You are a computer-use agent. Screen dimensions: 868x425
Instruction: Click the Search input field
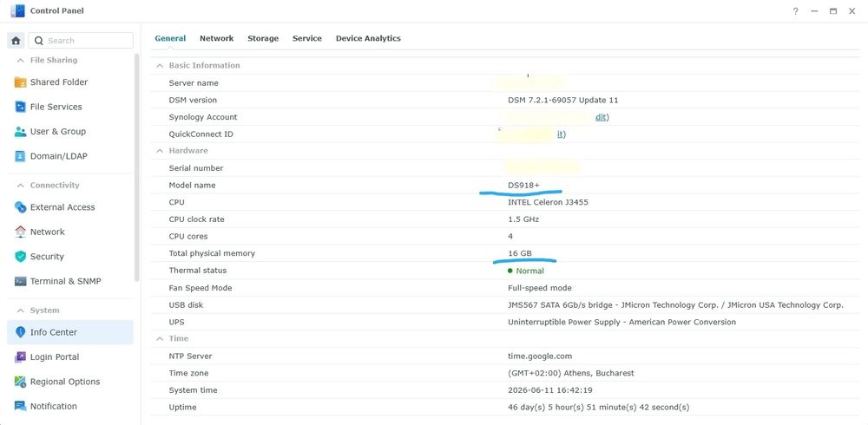[81, 41]
